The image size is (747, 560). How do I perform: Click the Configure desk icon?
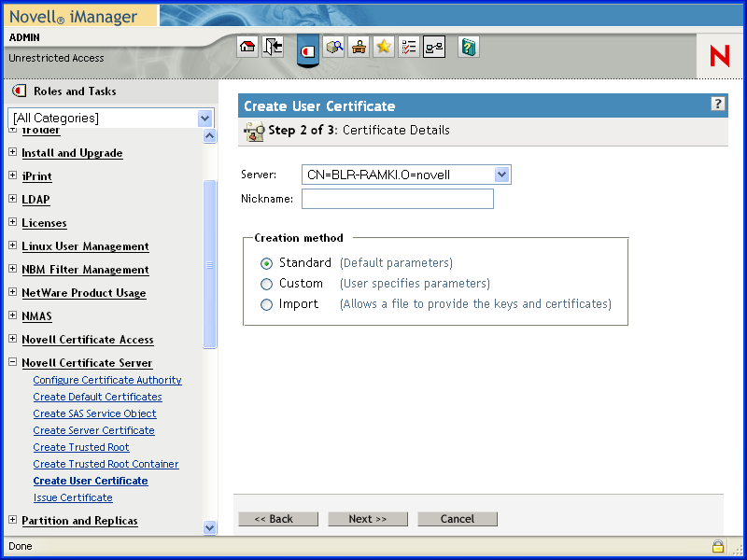[359, 47]
